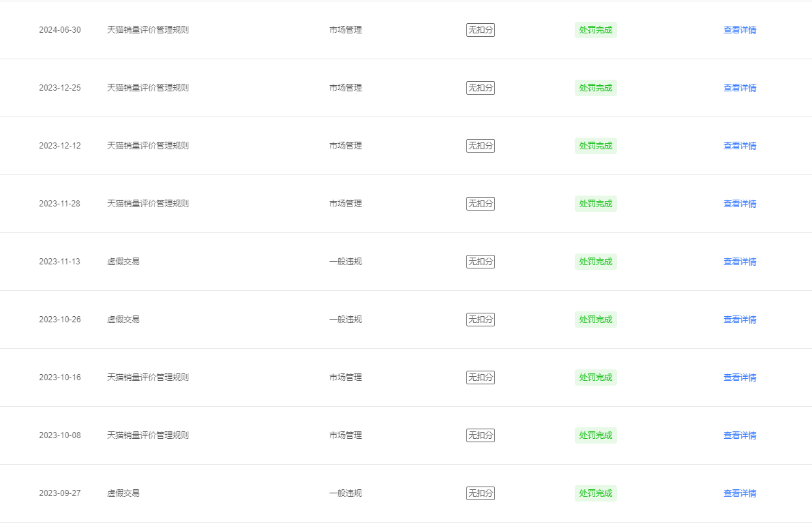Screen dimensions: 812x524
Task: View details of the 2023-11-13 虚假交易 record
Action: point(740,262)
